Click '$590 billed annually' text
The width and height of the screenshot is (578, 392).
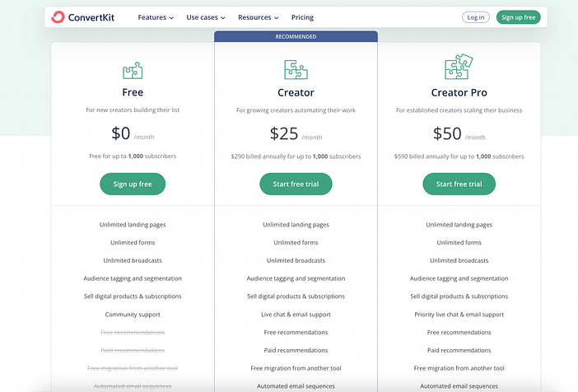click(x=420, y=156)
